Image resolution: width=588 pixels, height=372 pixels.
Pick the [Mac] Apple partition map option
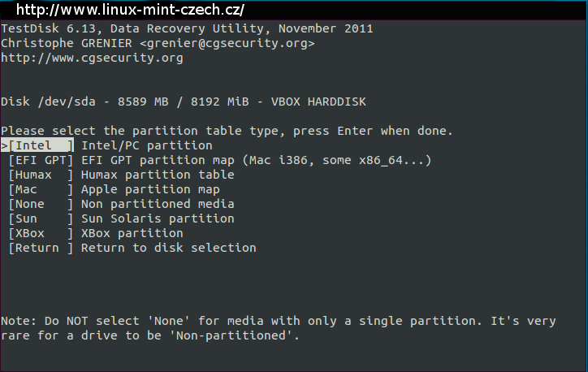(41, 189)
